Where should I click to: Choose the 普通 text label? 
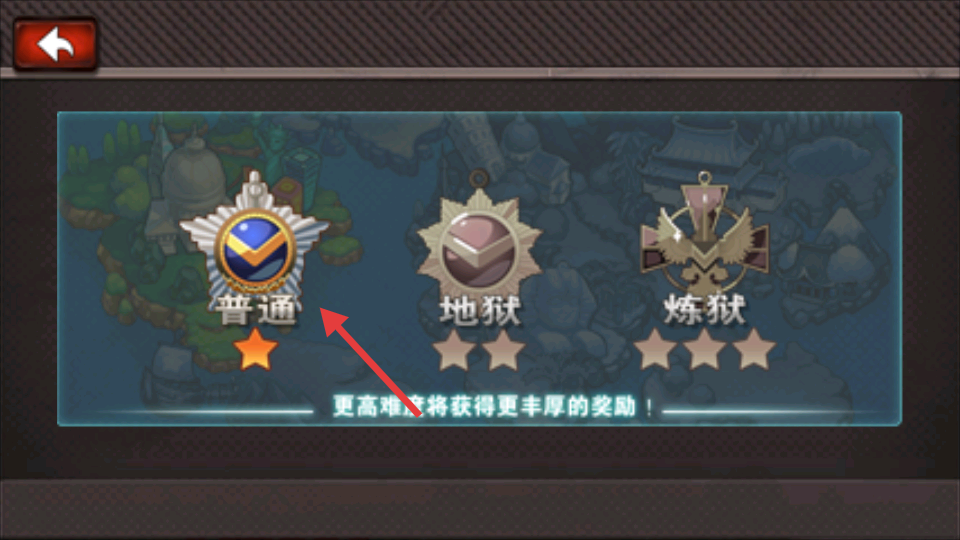tap(256, 310)
